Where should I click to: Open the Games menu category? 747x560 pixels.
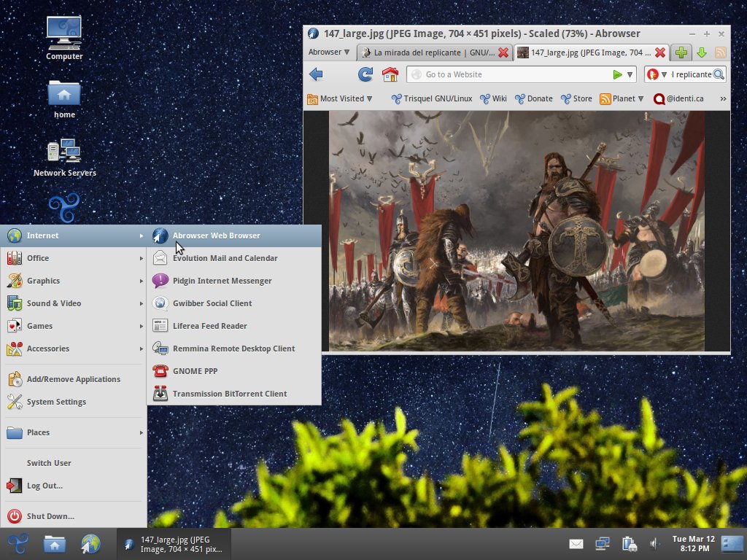click(74, 326)
